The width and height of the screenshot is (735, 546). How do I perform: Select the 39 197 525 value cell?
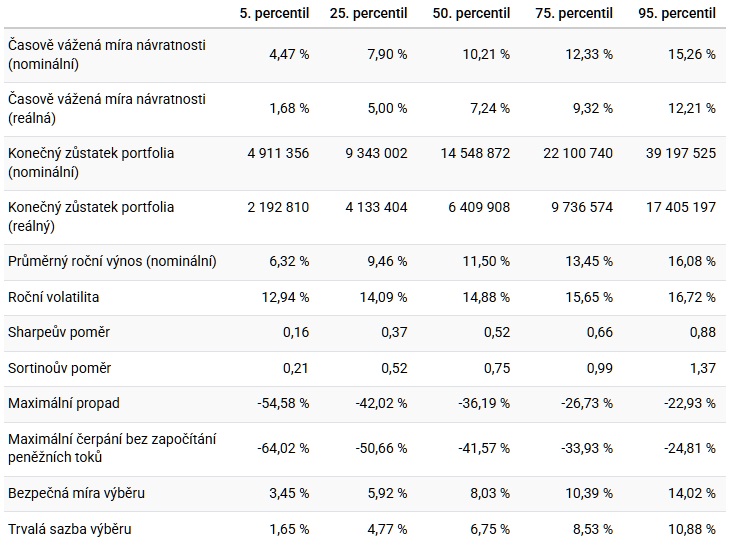[x=678, y=153]
